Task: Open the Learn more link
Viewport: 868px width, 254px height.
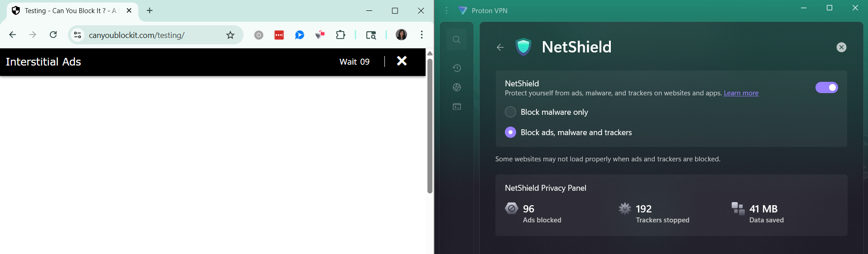Action: coord(741,93)
